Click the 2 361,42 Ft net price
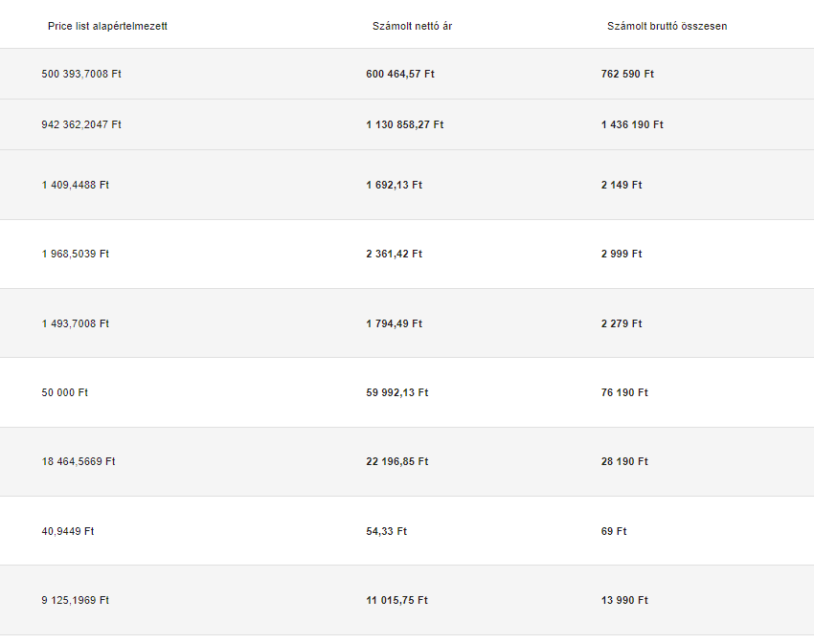 pos(394,254)
